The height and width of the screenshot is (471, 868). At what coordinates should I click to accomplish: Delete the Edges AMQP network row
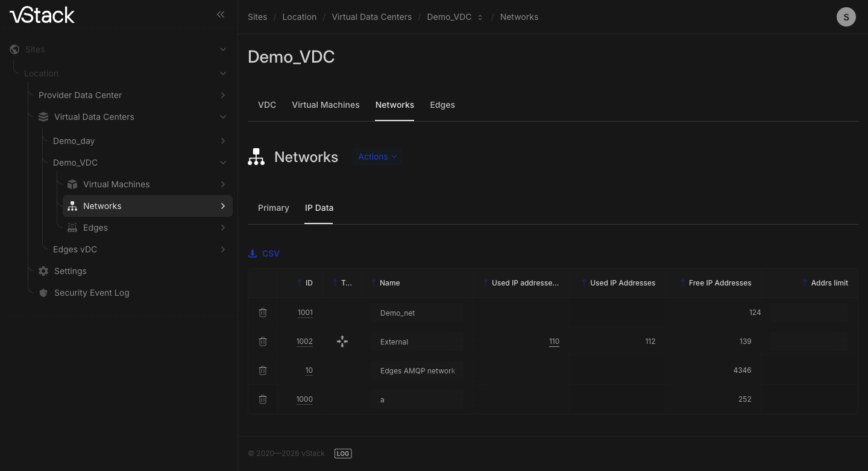[x=263, y=370]
